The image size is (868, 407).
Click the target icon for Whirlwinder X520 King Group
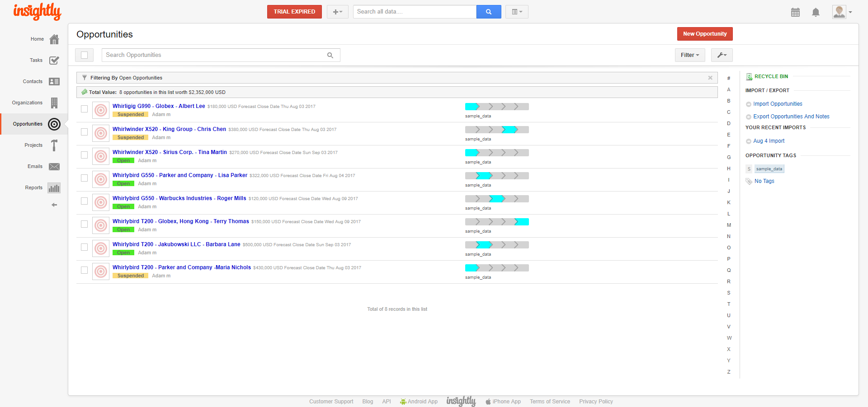click(101, 133)
